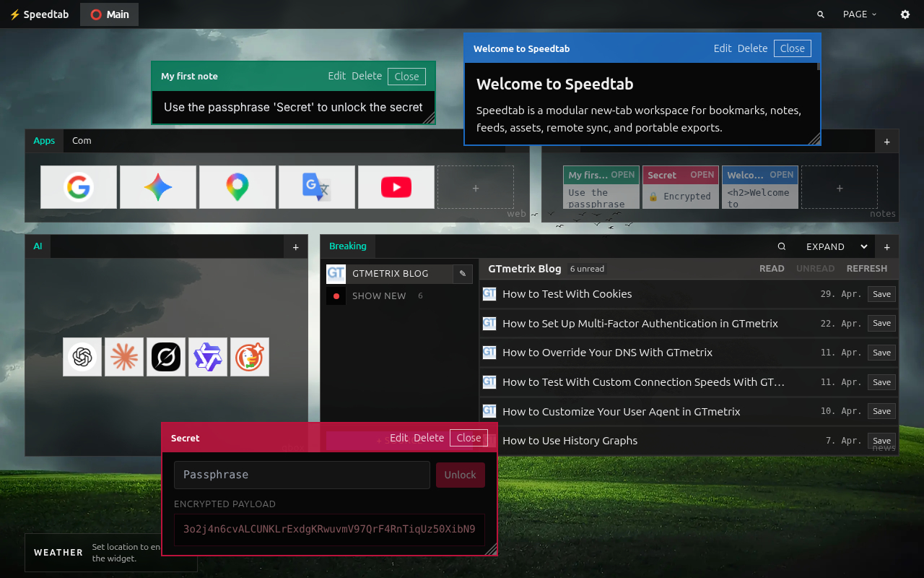Save the Customize Your User Agent article
Image resolution: width=924 pixels, height=578 pixels.
coord(881,411)
